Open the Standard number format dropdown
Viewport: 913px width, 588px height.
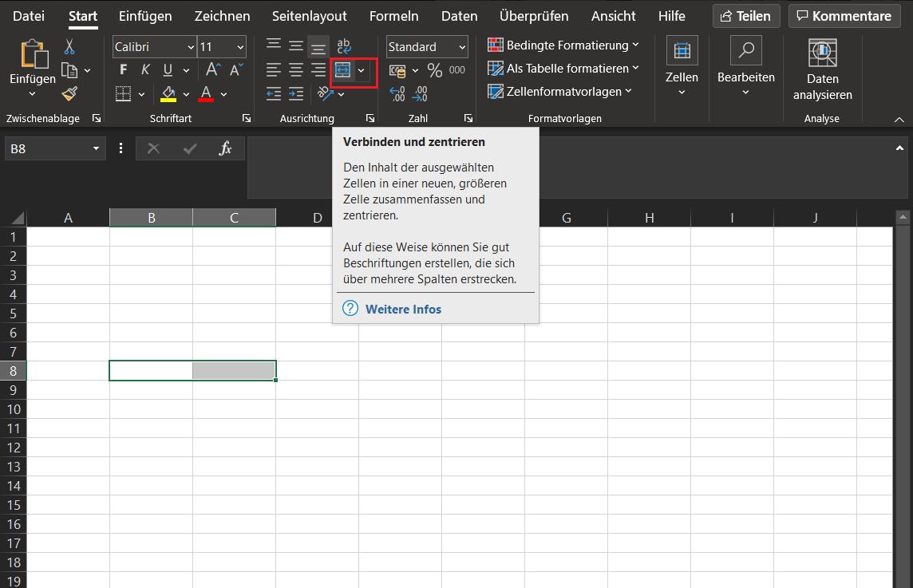click(x=462, y=47)
